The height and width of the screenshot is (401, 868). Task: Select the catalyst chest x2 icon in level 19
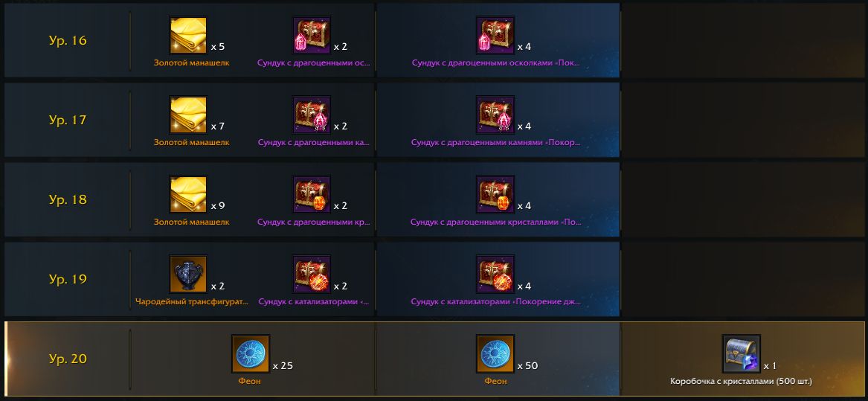[311, 275]
